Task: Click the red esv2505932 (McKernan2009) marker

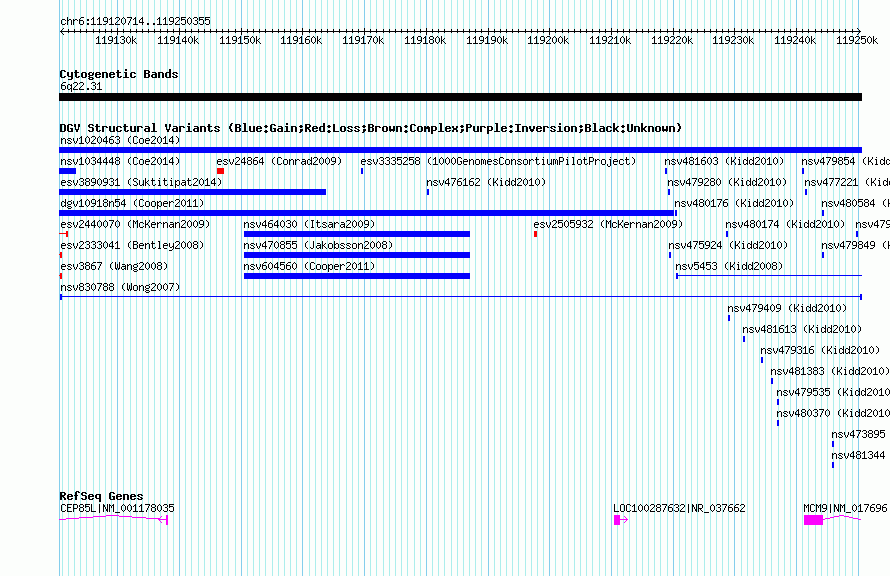Action: pos(535,234)
